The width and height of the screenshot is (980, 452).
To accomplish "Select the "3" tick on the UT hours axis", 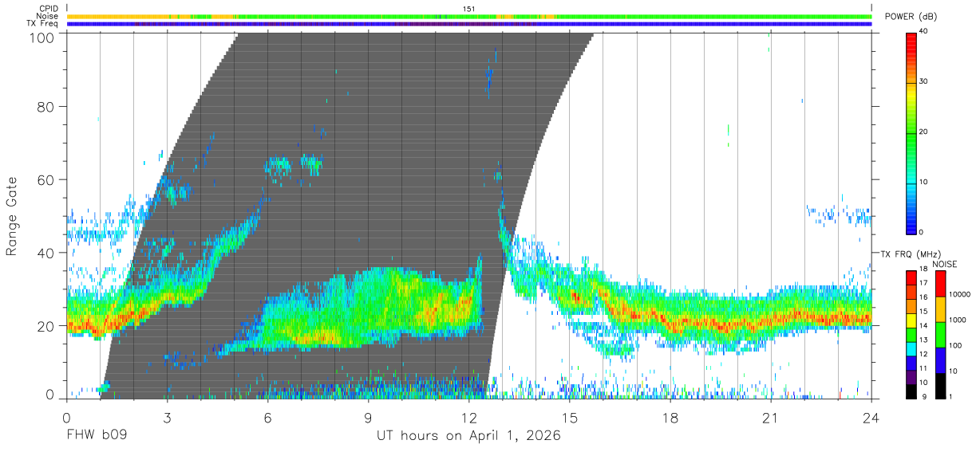I will click(167, 417).
